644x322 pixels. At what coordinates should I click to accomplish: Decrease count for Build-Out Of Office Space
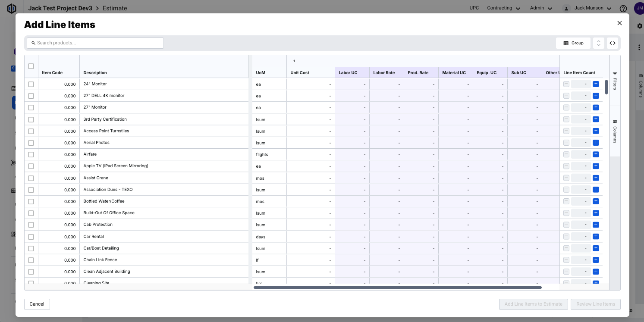(566, 213)
